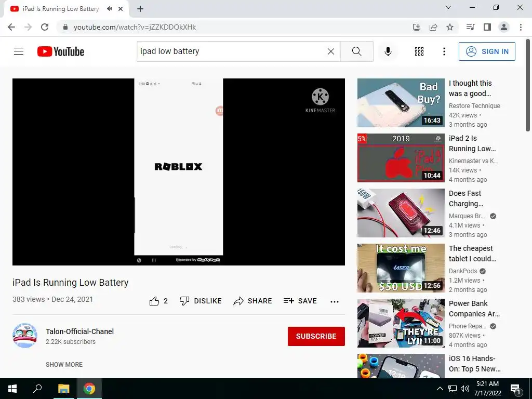Screen dimensions: 532x399
Task: Open a new tab with plus button
Action: pos(140,9)
